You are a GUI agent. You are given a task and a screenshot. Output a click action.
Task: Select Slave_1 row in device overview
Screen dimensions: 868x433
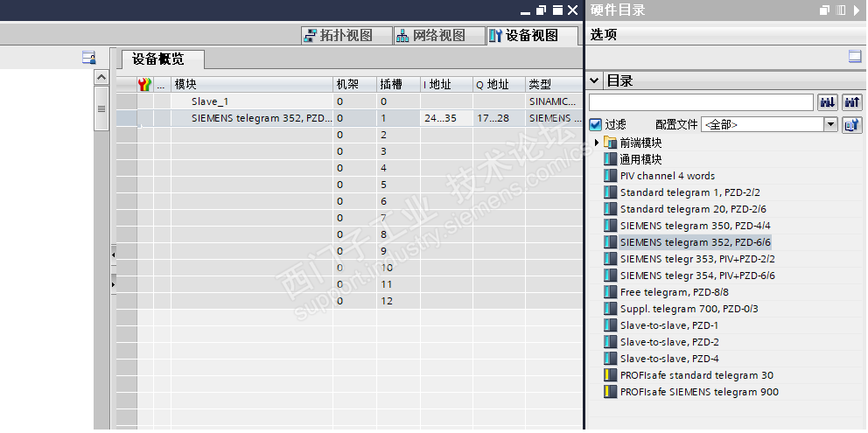(x=347, y=101)
